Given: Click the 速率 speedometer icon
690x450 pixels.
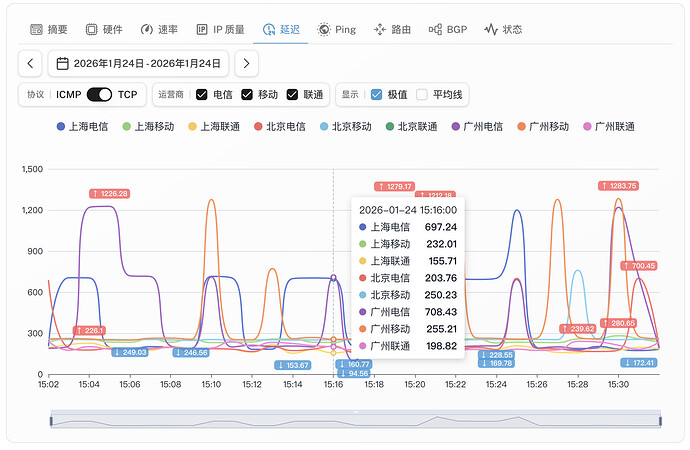Looking at the screenshot, I should 147,29.
